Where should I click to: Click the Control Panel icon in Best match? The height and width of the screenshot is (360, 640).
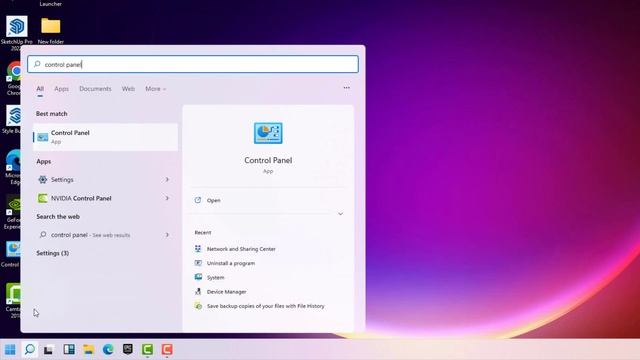[42, 137]
